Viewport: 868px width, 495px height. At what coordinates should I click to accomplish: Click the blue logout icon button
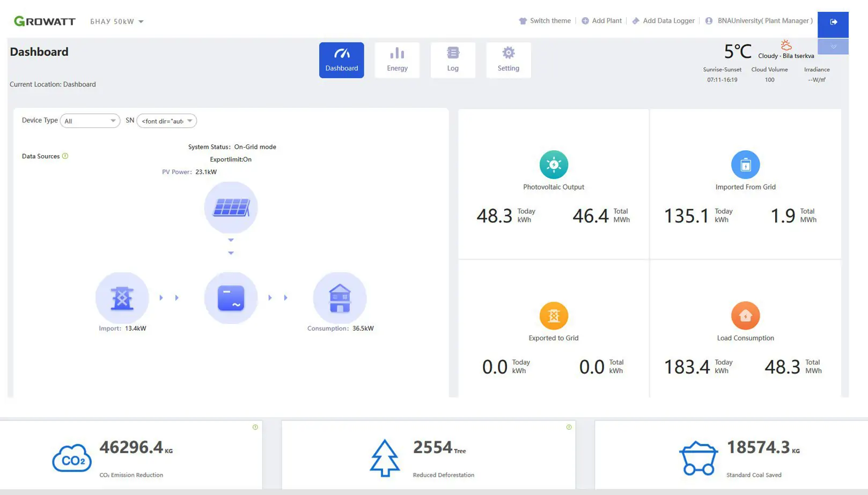[833, 22]
